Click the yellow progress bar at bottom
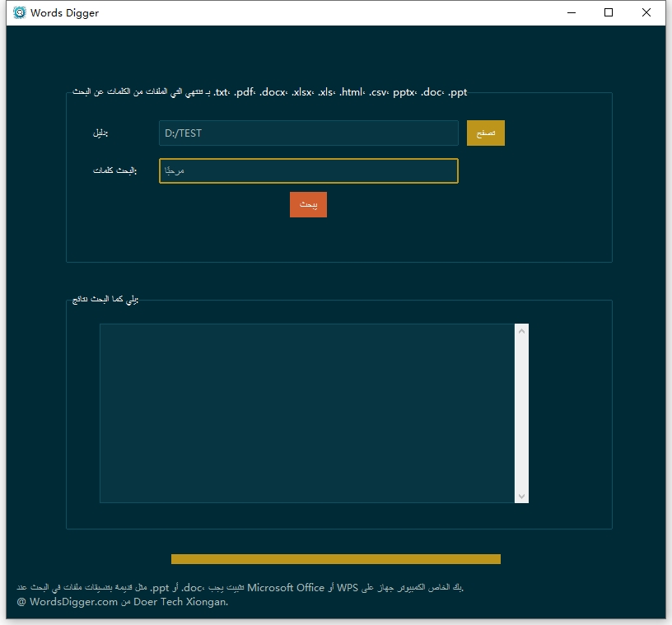The height and width of the screenshot is (625, 672). (x=336, y=559)
